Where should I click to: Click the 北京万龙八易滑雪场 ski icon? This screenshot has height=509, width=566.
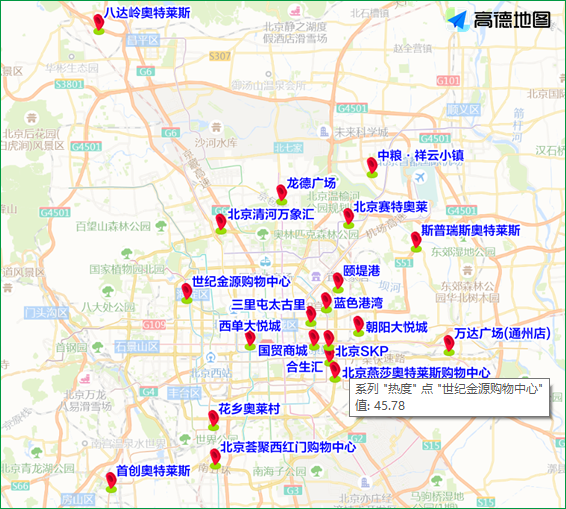tap(85, 379)
